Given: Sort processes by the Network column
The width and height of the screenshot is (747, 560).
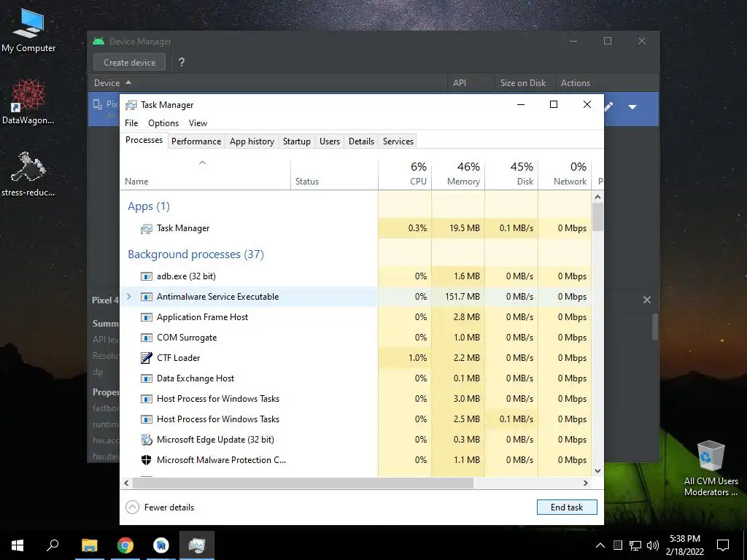Looking at the screenshot, I should point(565,174).
